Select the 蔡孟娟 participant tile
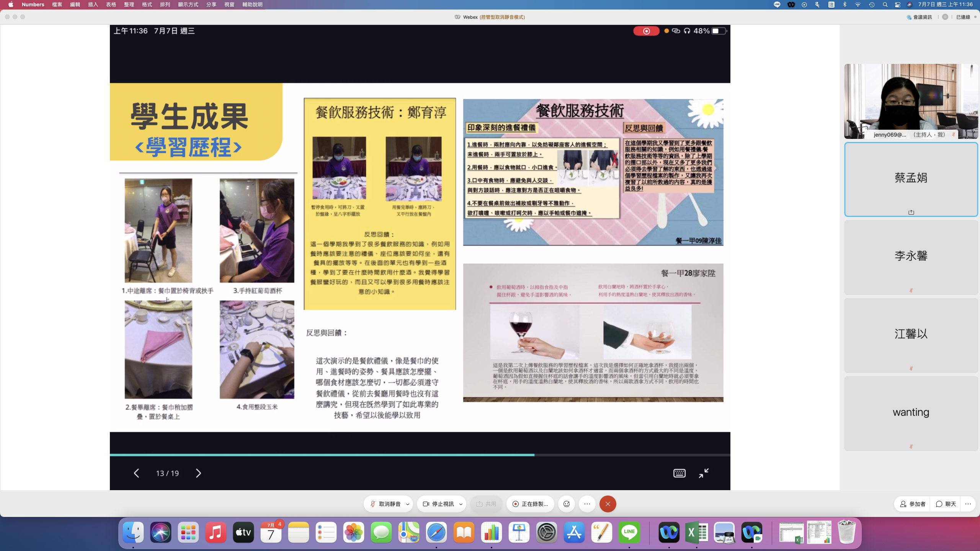980x551 pixels. point(911,179)
